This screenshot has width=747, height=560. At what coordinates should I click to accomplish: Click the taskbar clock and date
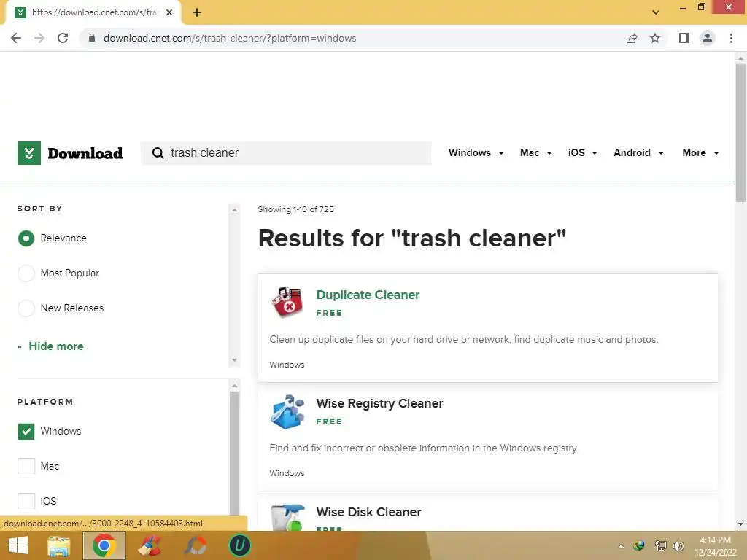click(x=715, y=546)
